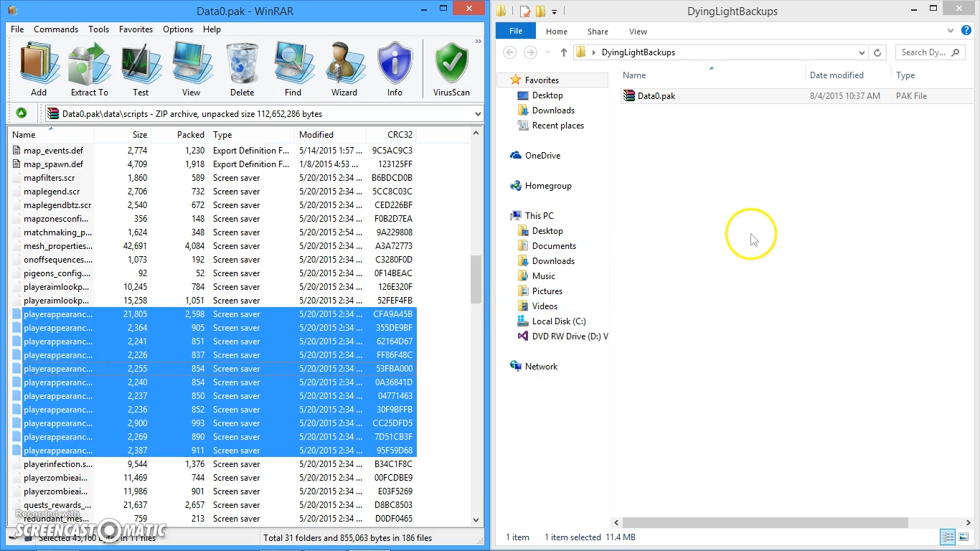Click the VirusScan shield icon
Screen dimensions: 980x551
pos(451,70)
